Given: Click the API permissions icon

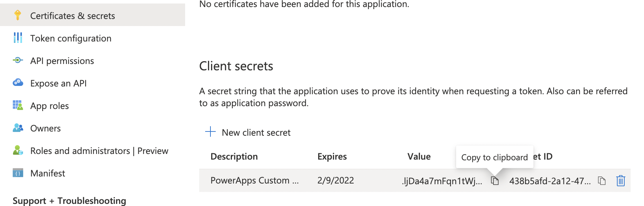Looking at the screenshot, I should coord(18,60).
